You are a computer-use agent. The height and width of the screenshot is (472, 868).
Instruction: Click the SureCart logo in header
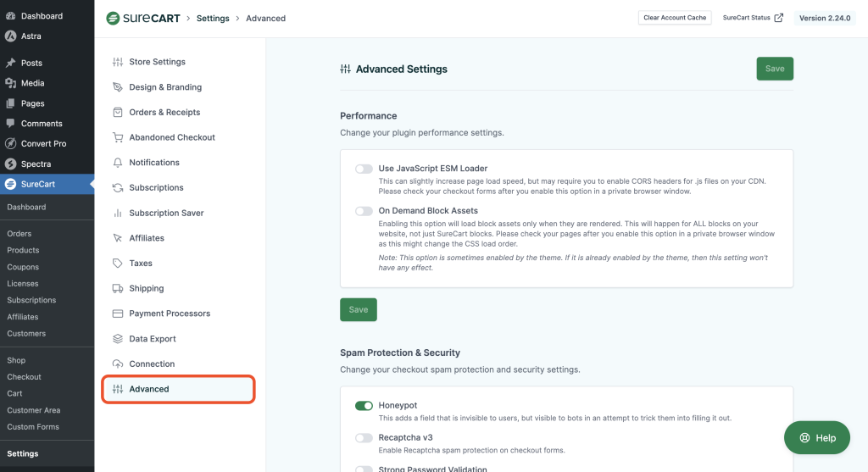pos(142,19)
